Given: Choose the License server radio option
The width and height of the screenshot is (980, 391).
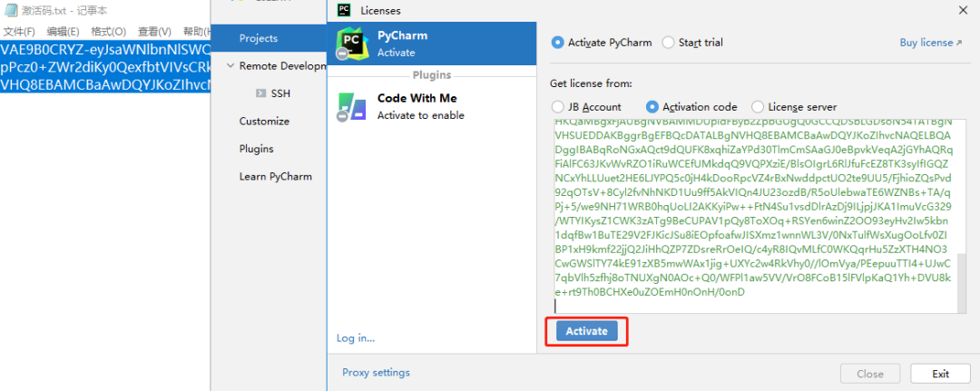Looking at the screenshot, I should pyautogui.click(x=758, y=107).
